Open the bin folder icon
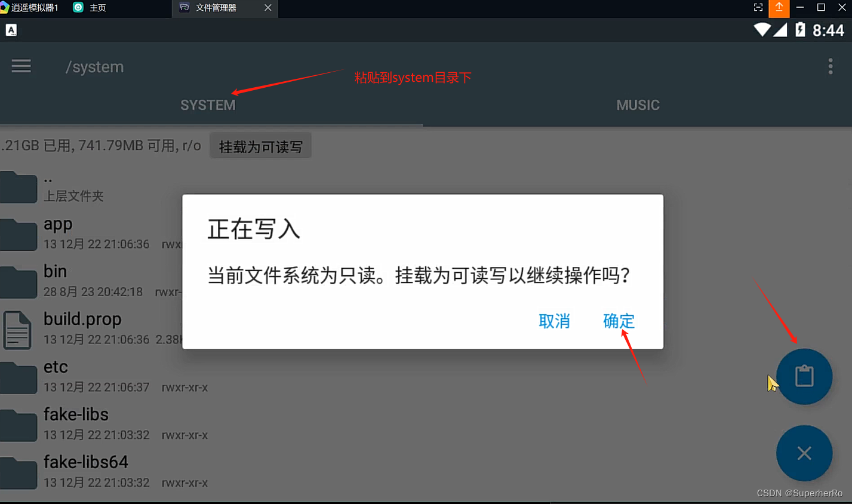852x504 pixels. 19,282
